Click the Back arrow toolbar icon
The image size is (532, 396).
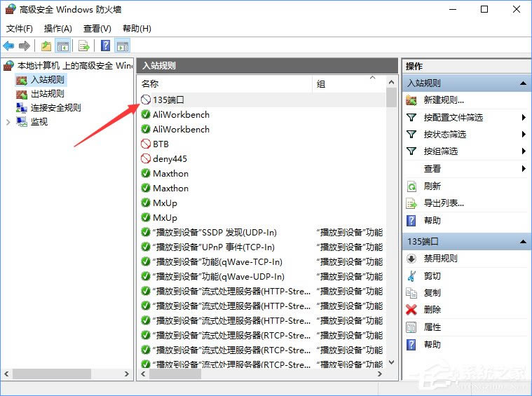(8, 46)
